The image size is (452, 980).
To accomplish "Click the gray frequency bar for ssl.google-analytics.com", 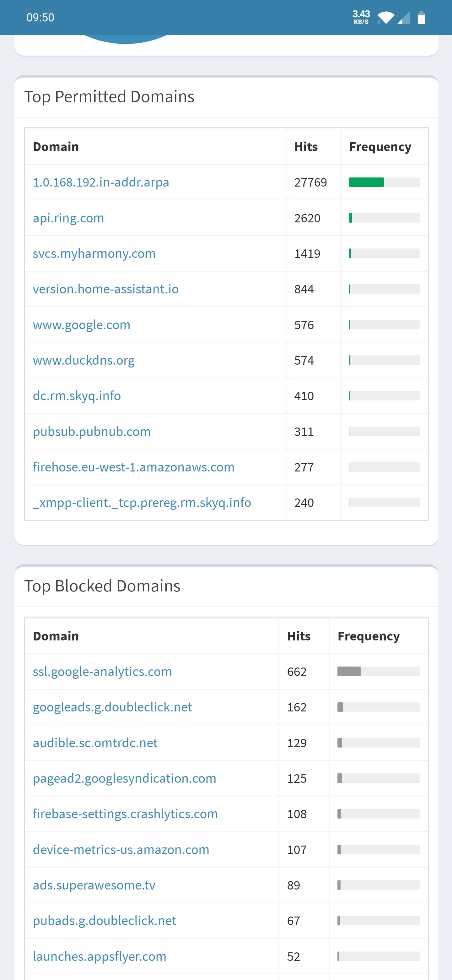I will (x=349, y=672).
